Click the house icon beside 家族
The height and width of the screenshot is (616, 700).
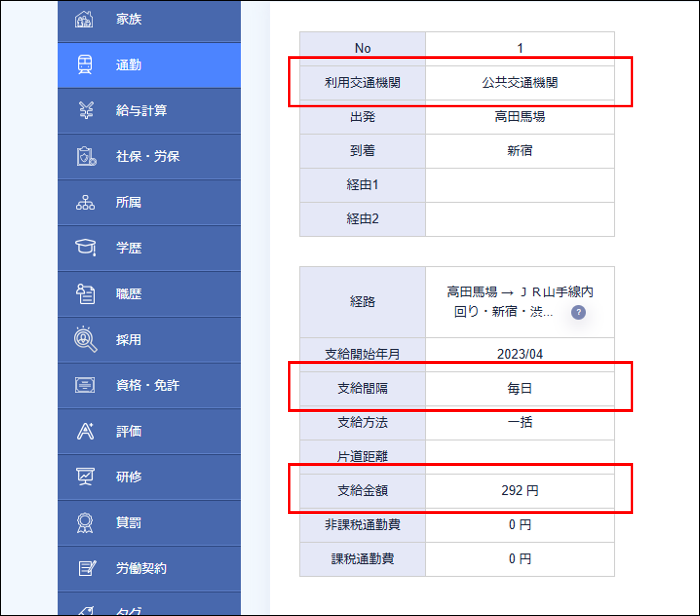coord(84,19)
